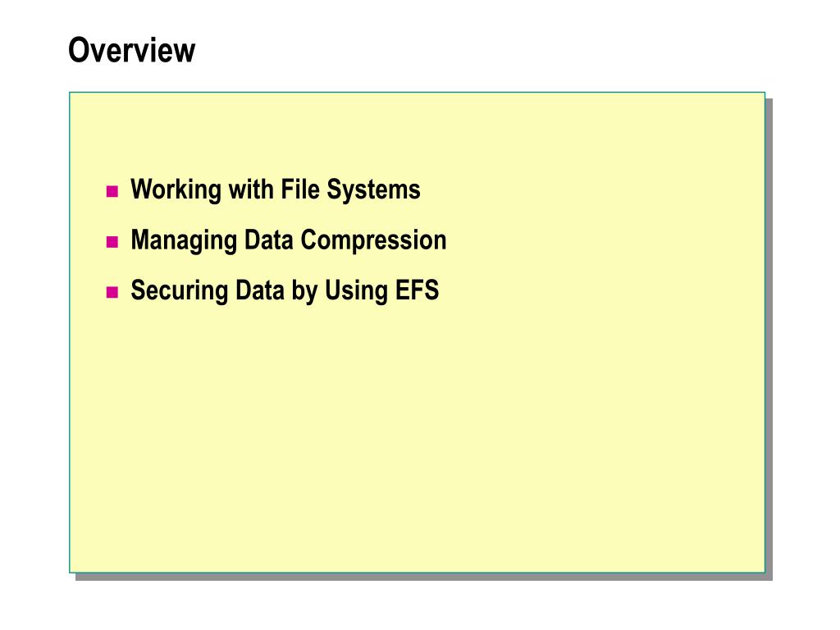This screenshot has width=840, height=630.
Task: Click the word Managing in the second bullet
Action: (184, 240)
